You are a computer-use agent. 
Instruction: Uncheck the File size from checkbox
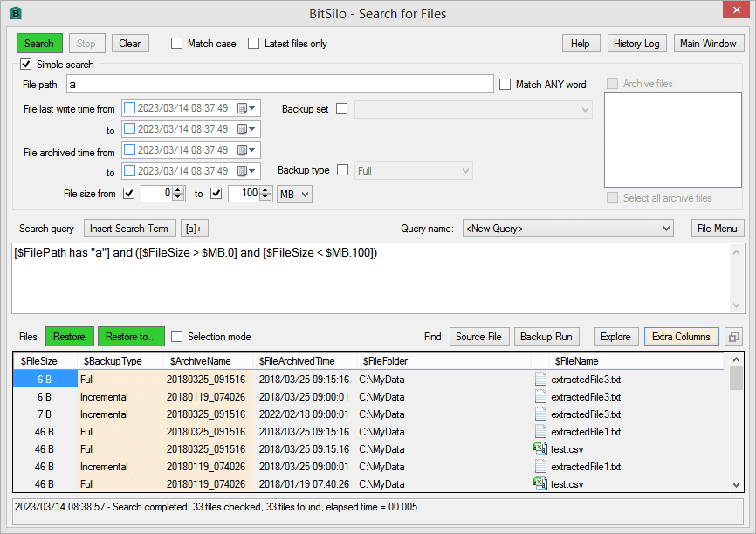(128, 193)
